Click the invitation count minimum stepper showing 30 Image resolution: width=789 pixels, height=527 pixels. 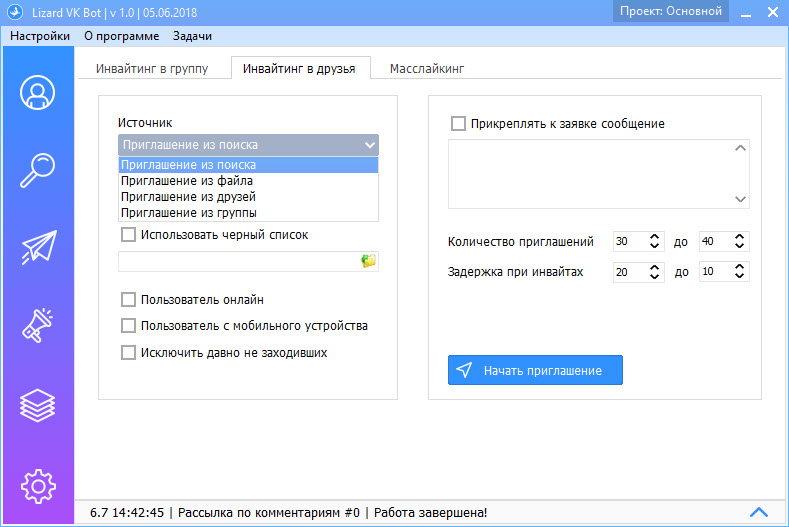pos(638,242)
